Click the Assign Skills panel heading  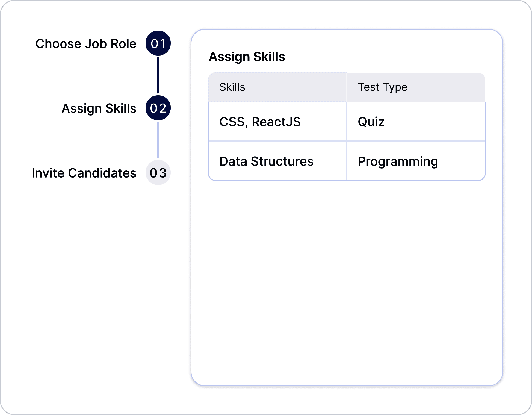pyautogui.click(x=247, y=56)
